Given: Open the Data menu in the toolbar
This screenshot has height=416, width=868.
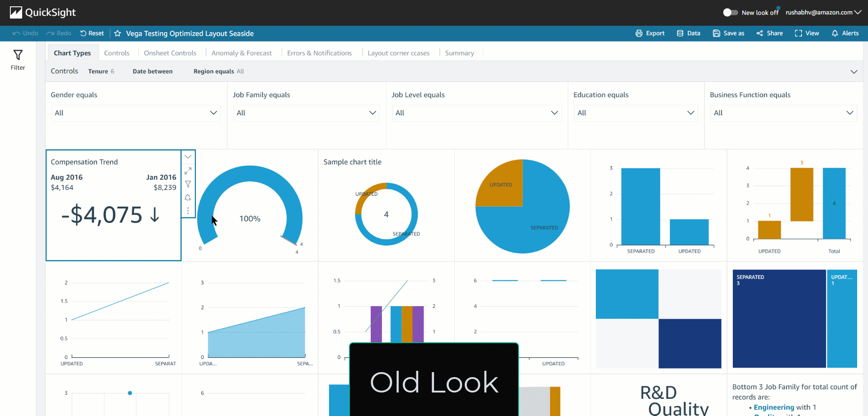Looking at the screenshot, I should pyautogui.click(x=689, y=33).
